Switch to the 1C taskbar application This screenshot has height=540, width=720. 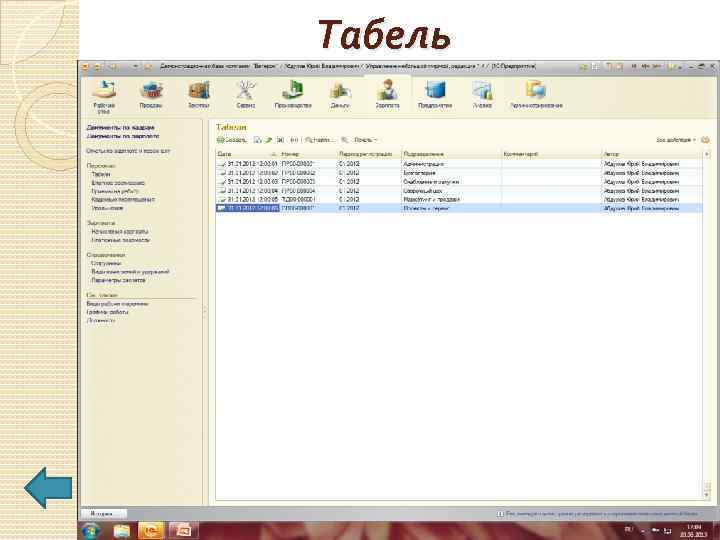[x=151, y=531]
